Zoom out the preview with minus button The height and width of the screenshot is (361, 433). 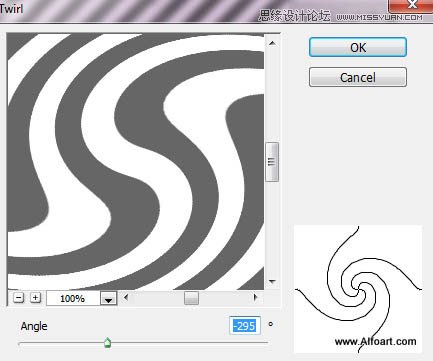point(19,297)
